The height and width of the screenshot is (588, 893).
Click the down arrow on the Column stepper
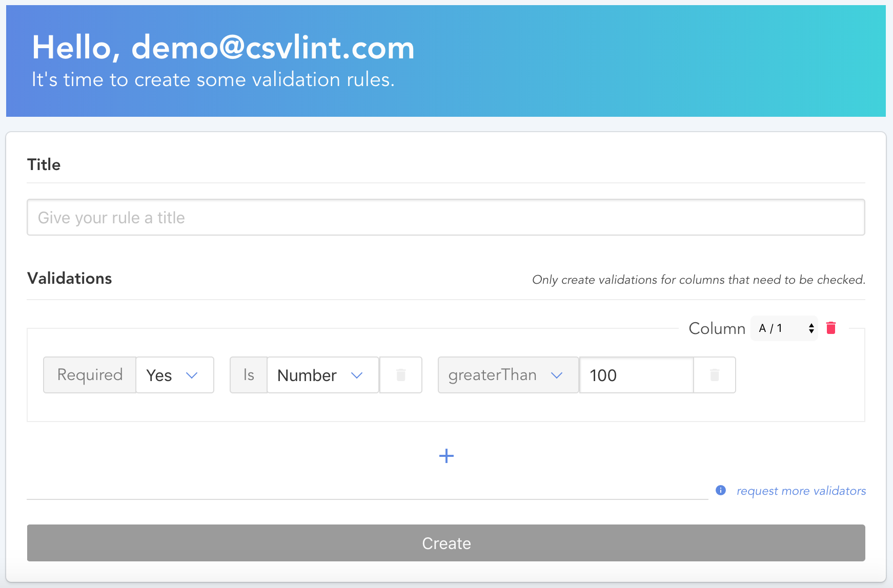pos(811,331)
